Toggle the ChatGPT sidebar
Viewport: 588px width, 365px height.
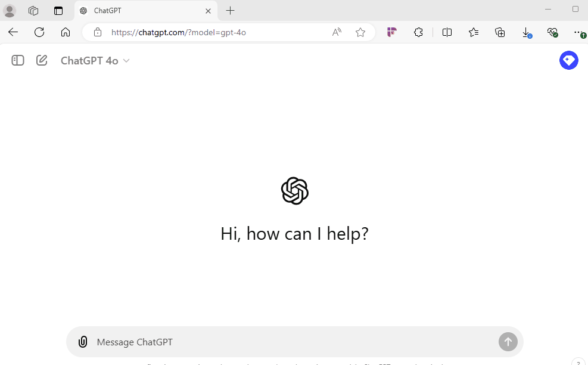click(18, 60)
